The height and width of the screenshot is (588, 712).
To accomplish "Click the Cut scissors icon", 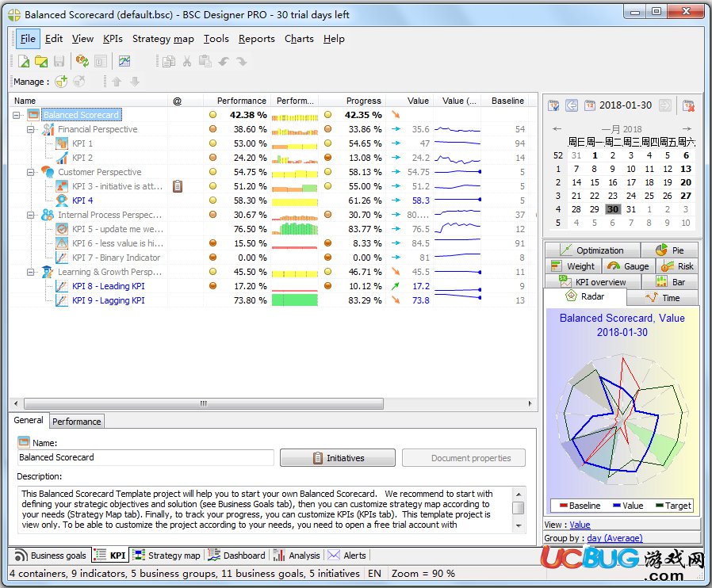I will coord(186,61).
